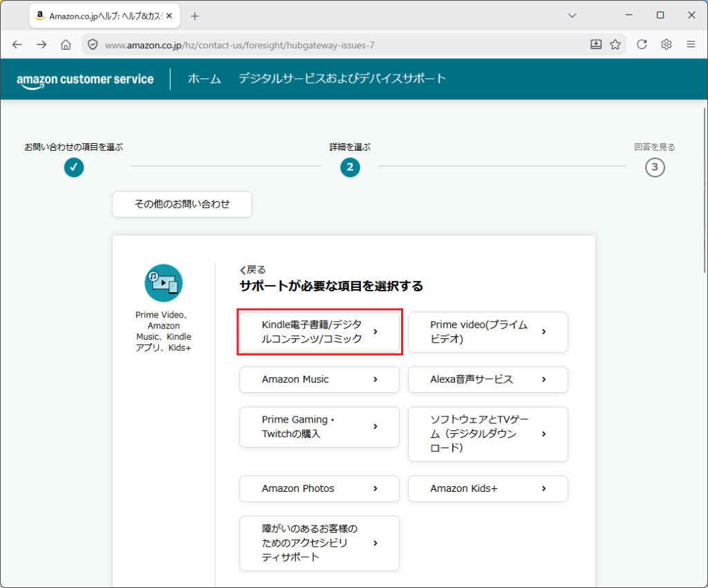Click the 回答を見る step label
Viewport: 708px width, 588px height.
[x=655, y=147]
